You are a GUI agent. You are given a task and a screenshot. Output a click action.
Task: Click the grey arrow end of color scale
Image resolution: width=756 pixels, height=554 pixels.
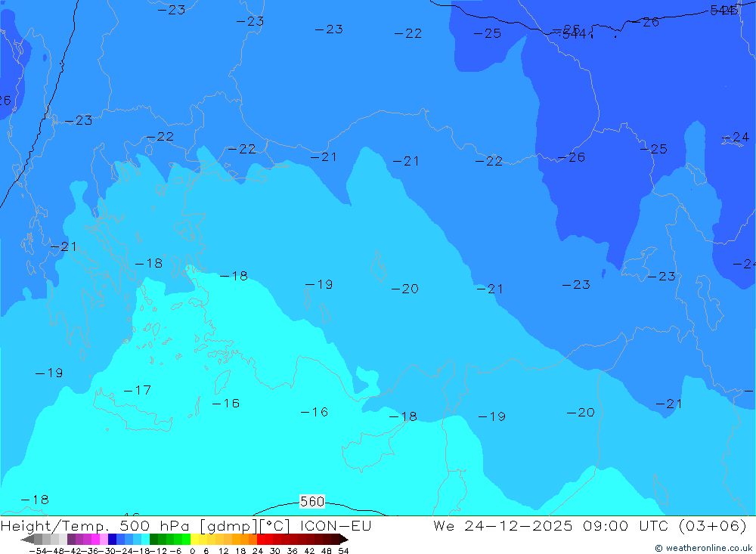click(x=27, y=540)
